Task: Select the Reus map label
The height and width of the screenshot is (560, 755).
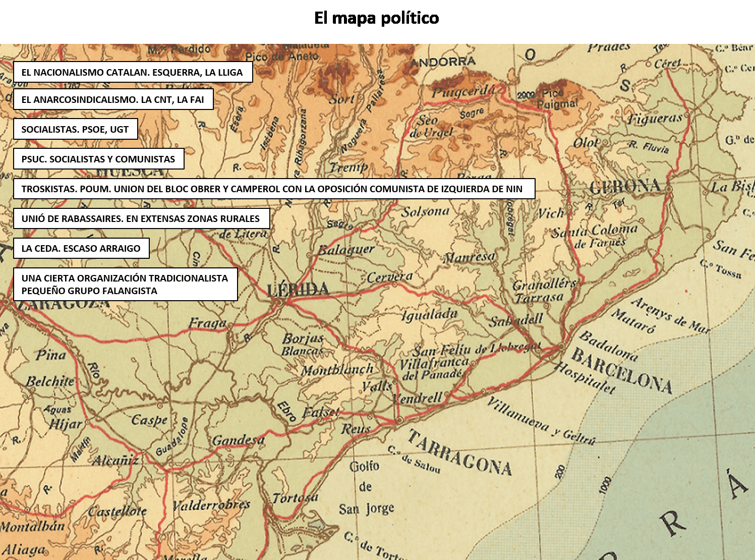Action: [356, 429]
